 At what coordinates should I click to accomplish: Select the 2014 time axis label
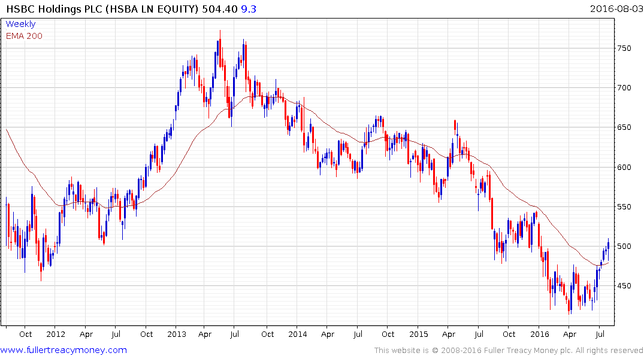(x=297, y=334)
